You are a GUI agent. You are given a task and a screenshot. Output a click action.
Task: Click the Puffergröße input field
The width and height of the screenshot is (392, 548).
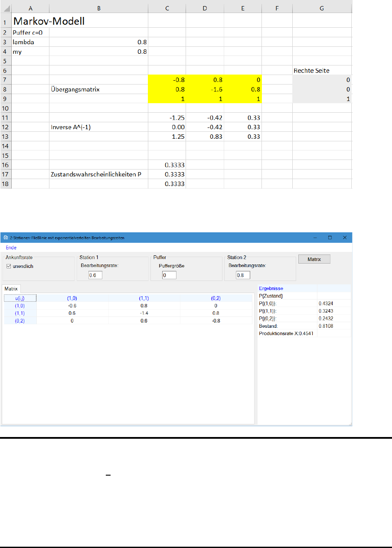coord(169,275)
